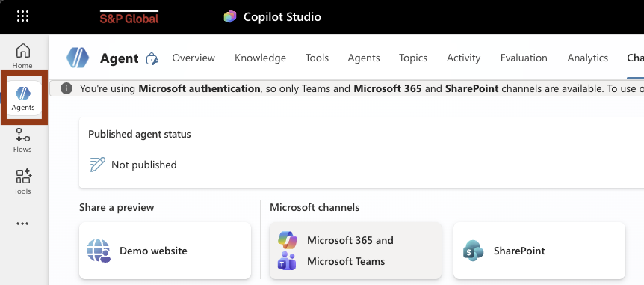Open Tools in the left sidebar

[22, 181]
